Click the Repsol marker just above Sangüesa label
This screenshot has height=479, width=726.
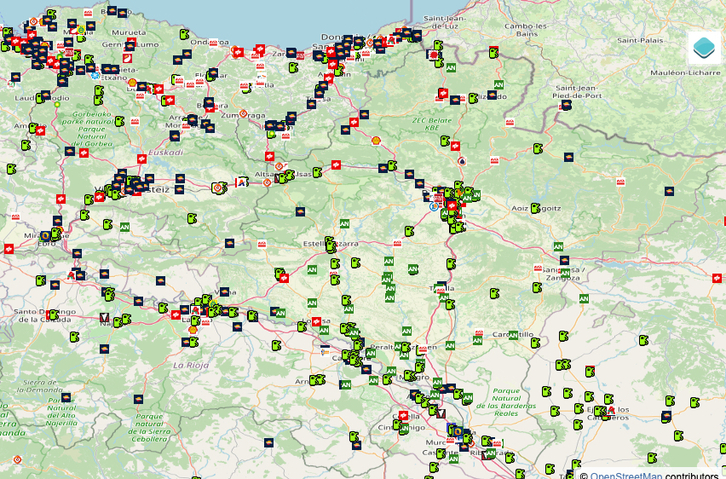point(564,261)
